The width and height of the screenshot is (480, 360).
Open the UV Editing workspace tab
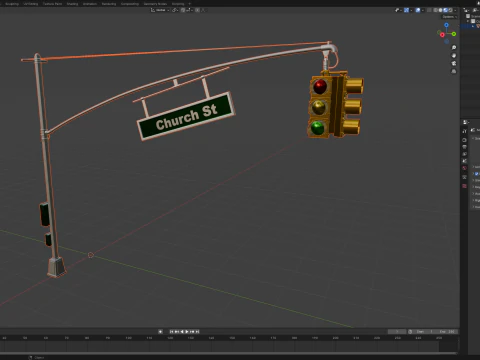pos(31,4)
